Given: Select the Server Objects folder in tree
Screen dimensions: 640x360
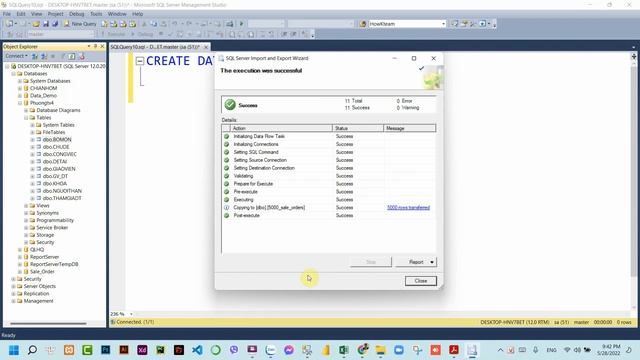Looking at the screenshot, I should pyautogui.click(x=40, y=286).
